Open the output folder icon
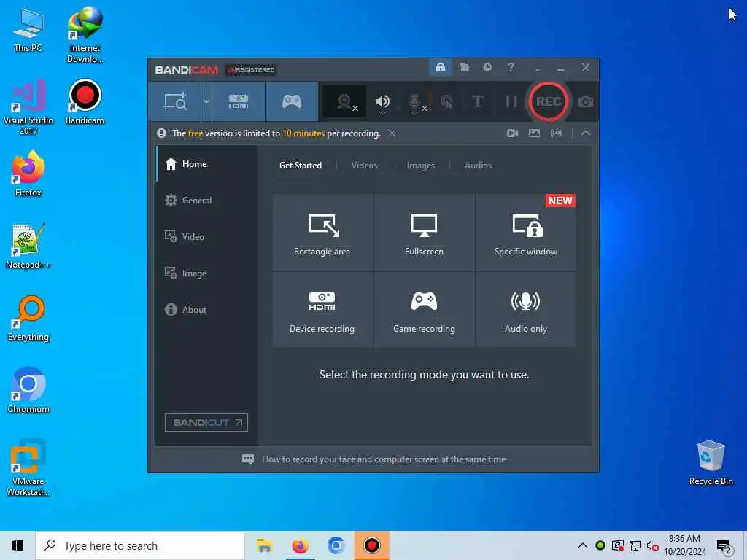Screen dimensions: 747x560 pos(464,67)
